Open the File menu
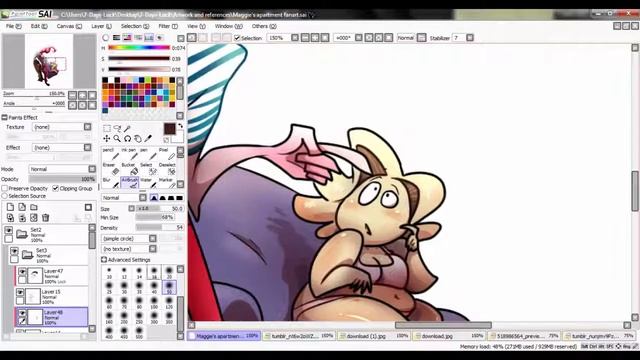This screenshot has width=640, height=360. pos(13,26)
